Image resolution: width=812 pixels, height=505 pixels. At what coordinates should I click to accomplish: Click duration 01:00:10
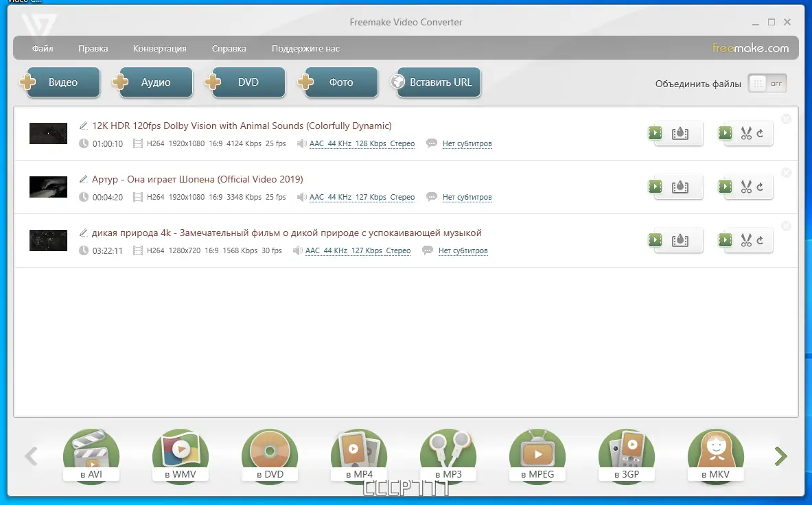108,144
